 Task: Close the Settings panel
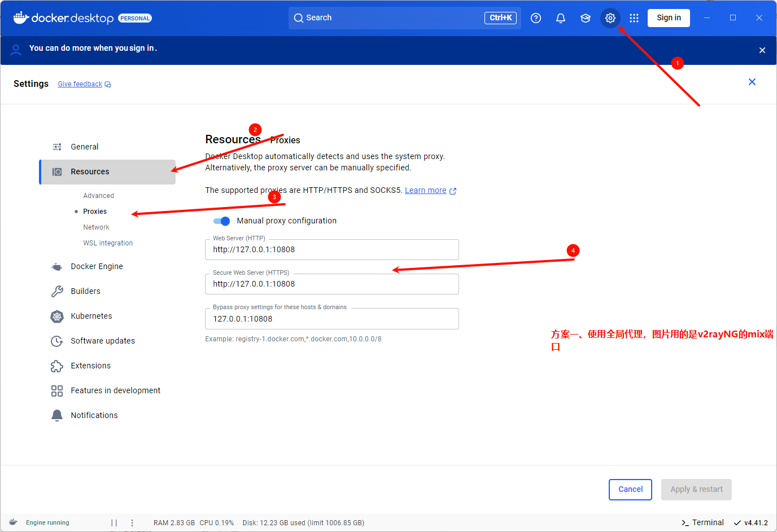752,82
